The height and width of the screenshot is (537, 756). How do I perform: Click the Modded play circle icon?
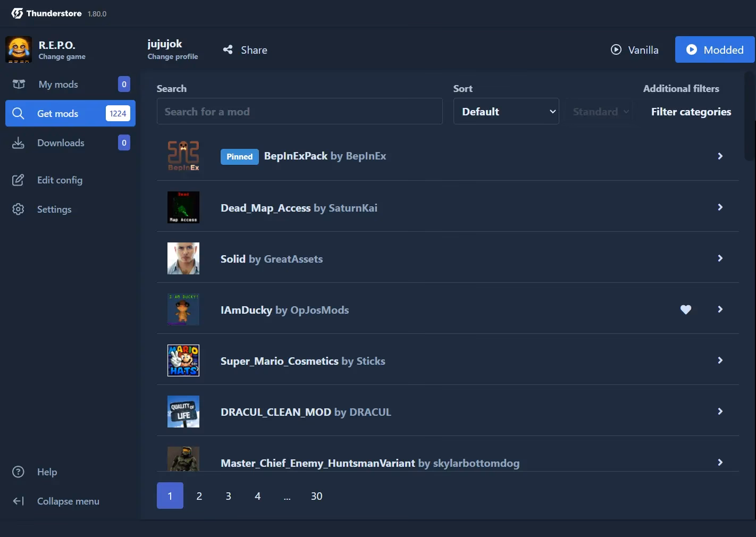pos(692,49)
